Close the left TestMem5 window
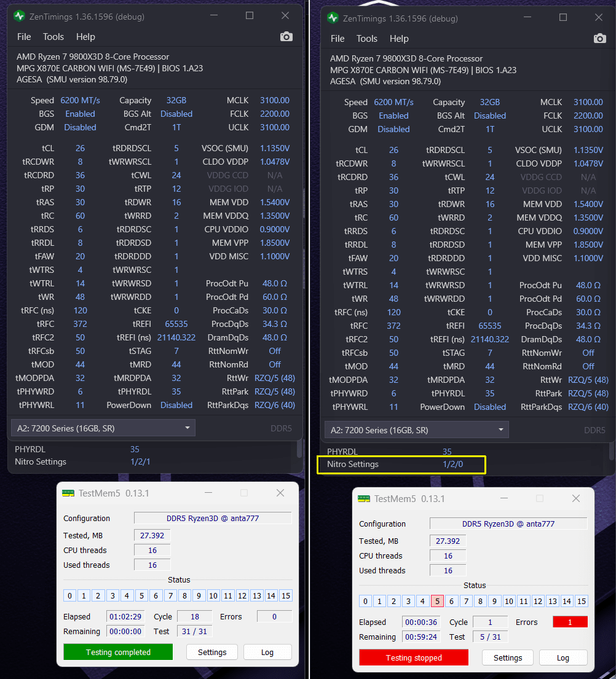The width and height of the screenshot is (616, 679). pyautogui.click(x=280, y=493)
